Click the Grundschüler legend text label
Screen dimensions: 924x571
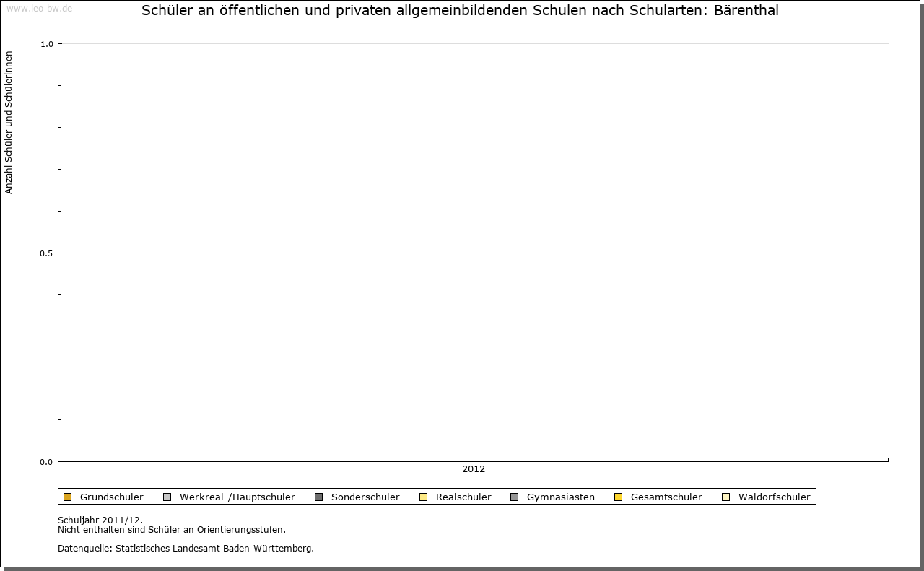[111, 497]
